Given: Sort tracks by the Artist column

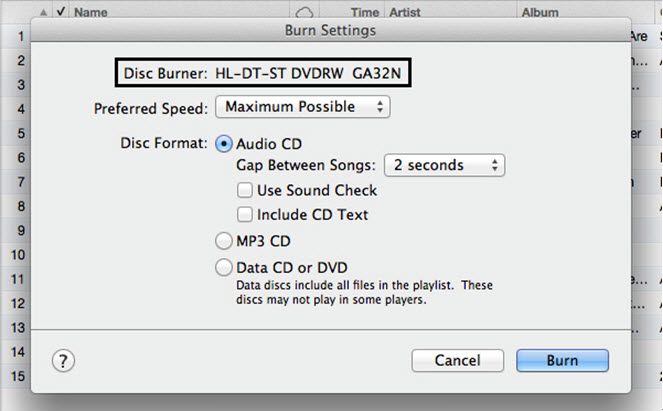Looking at the screenshot, I should [x=405, y=13].
